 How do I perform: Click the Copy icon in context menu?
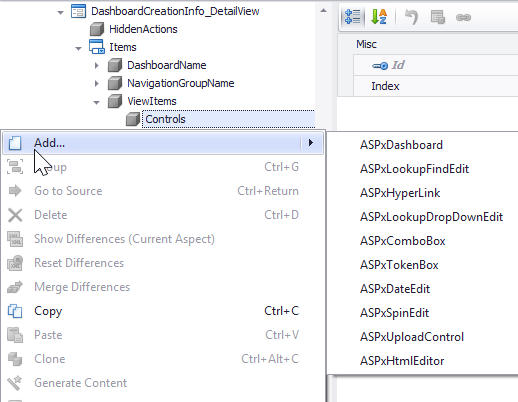(x=15, y=311)
